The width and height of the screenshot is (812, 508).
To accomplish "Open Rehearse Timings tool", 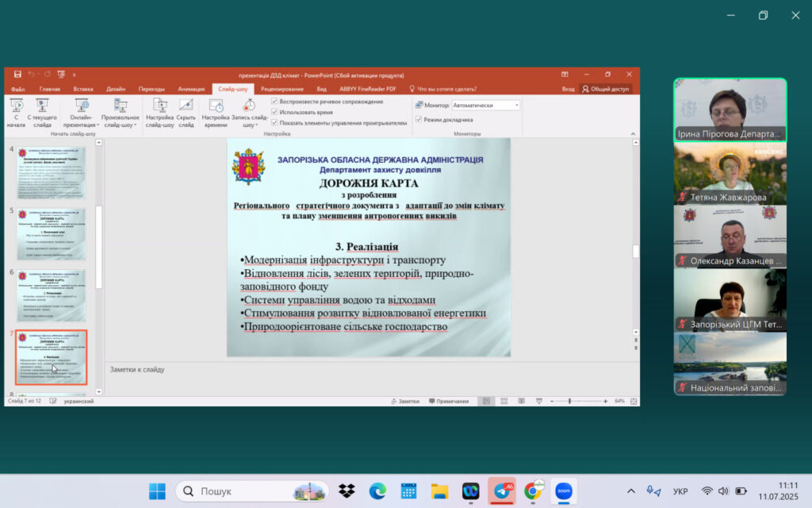I will [215, 112].
